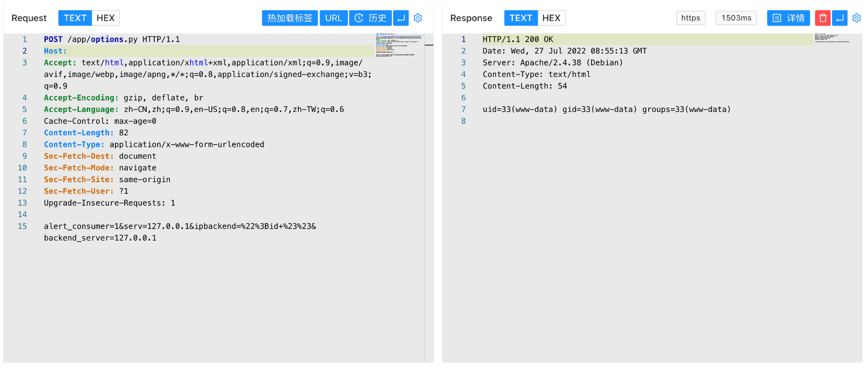Open the 历史 history button with clock icon
868x368 pixels.
(371, 18)
